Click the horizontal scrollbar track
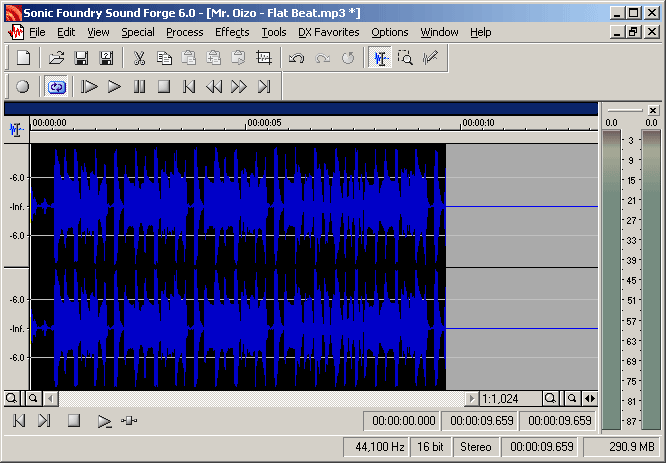The image size is (666, 463). tap(261, 399)
